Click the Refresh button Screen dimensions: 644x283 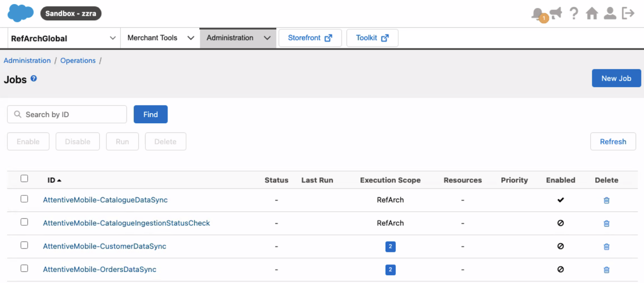(613, 141)
